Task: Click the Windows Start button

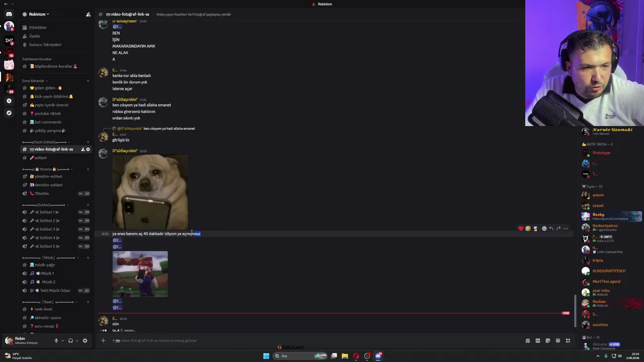Action: pyautogui.click(x=266, y=356)
